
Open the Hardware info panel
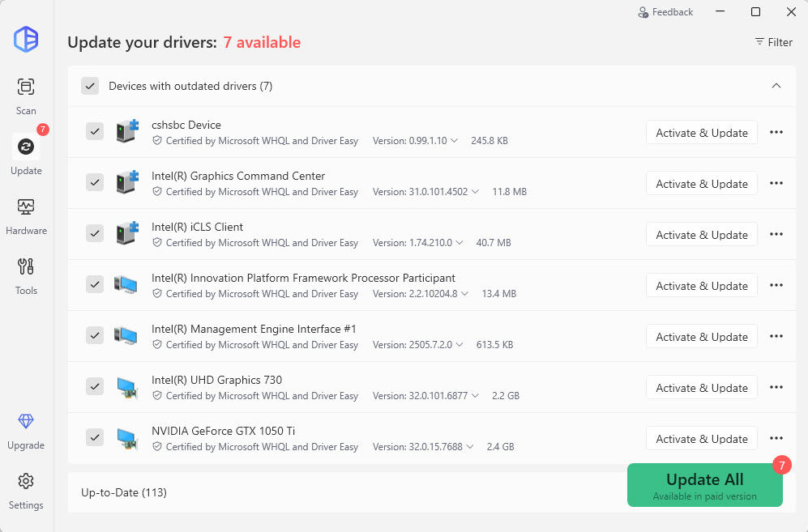tap(26, 215)
